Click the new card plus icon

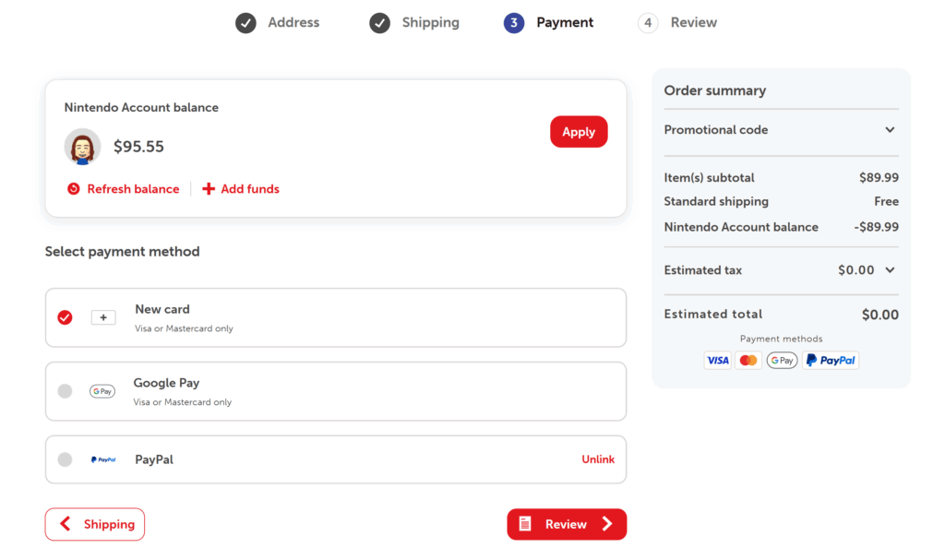(103, 317)
